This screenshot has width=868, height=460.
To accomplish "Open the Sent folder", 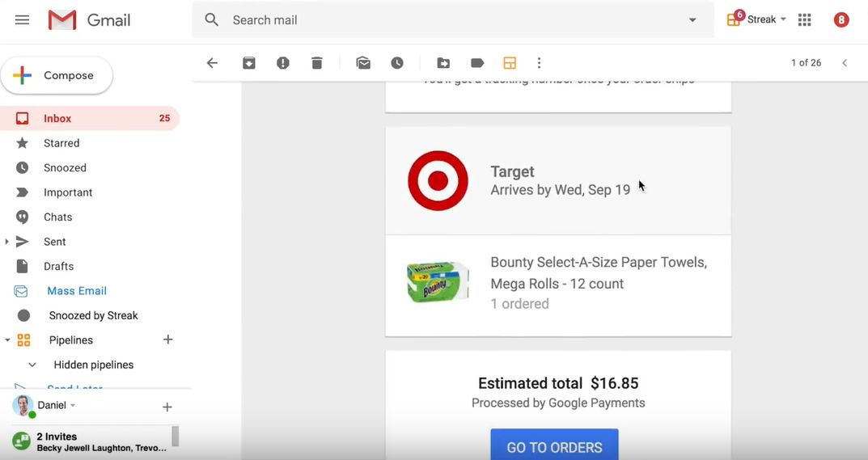I will [54, 242].
